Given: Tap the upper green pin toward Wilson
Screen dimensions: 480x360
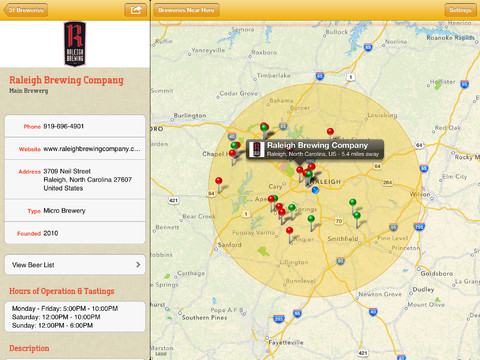Looking at the screenshot, I should 353,202.
